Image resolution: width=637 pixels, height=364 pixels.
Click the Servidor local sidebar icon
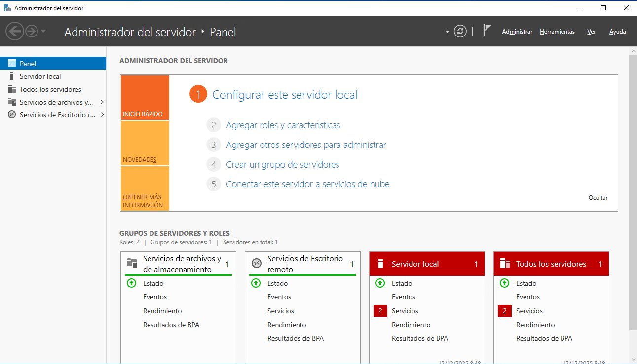tap(12, 76)
